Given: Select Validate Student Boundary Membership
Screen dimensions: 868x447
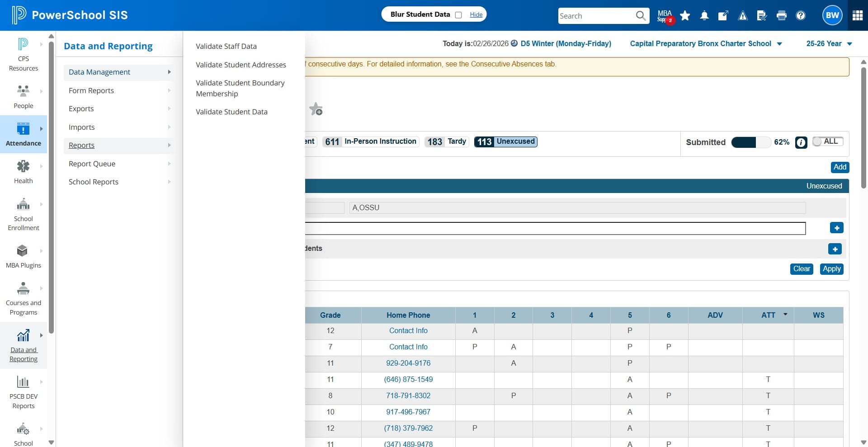Looking at the screenshot, I should pyautogui.click(x=240, y=88).
